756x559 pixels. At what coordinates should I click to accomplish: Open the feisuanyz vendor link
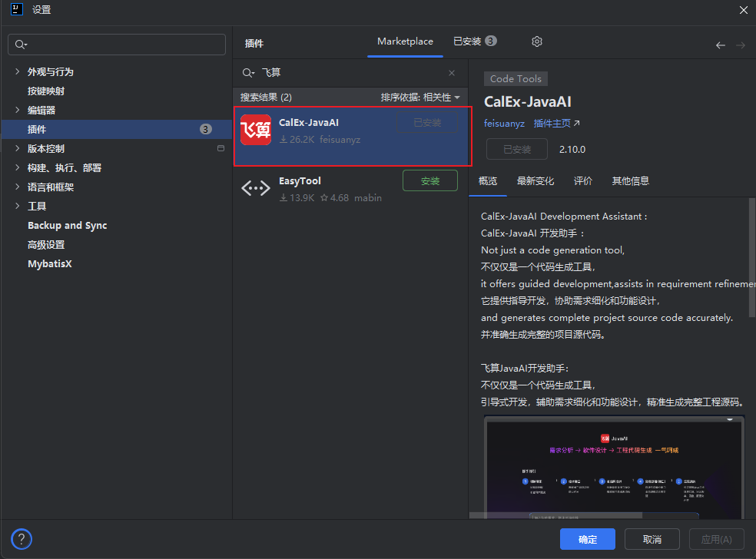click(x=504, y=124)
